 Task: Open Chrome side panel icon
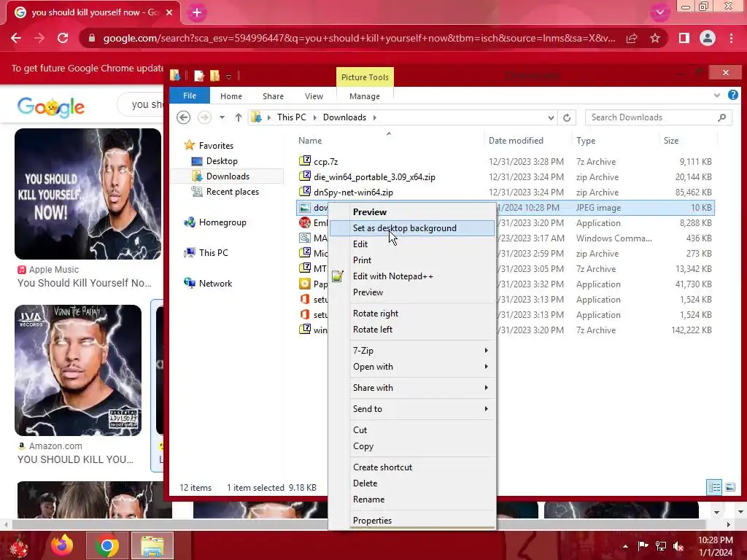684,38
